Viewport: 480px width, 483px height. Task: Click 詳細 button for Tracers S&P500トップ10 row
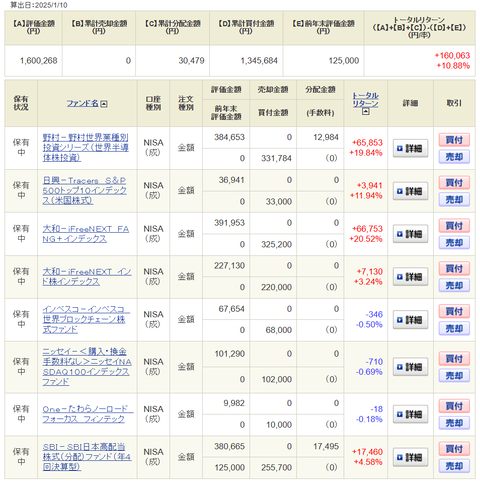(x=410, y=191)
